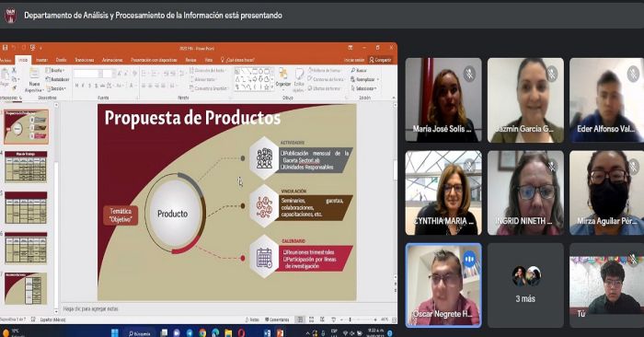
Task: Click the Windows Start button
Action: click(115, 332)
